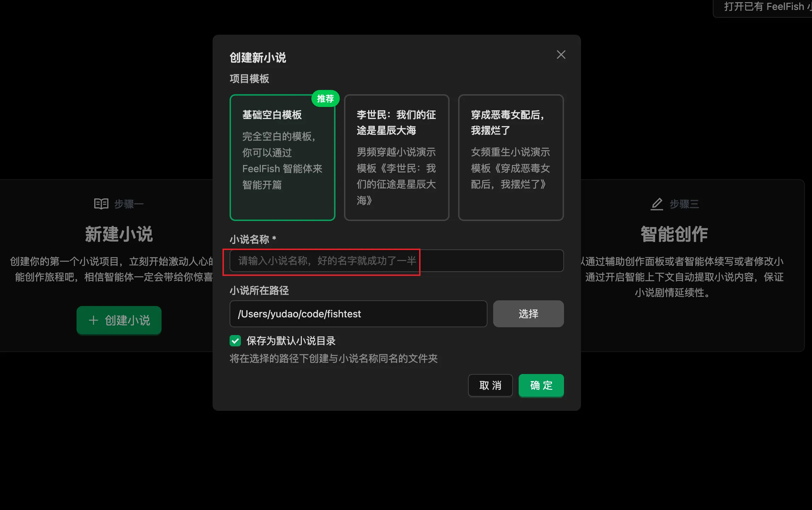
Task: Click the 创建小说 button behind dialog
Action: coord(119,320)
